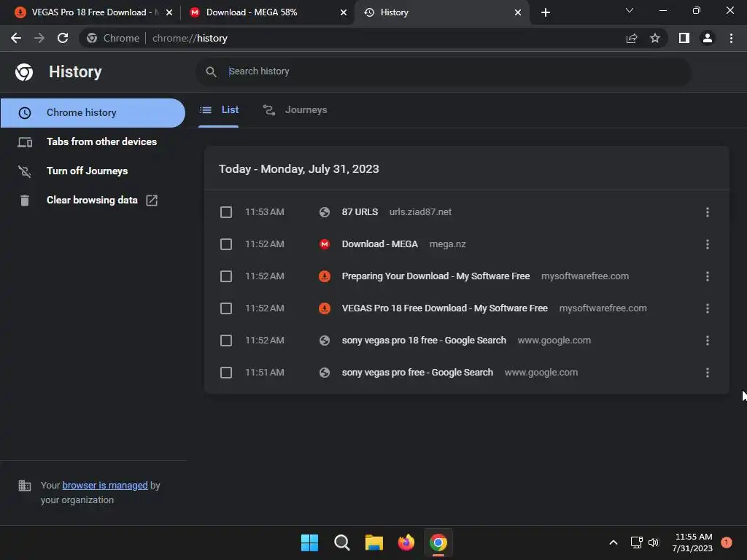
Task: Open Chrome's three-dot main menu
Action: click(731, 38)
